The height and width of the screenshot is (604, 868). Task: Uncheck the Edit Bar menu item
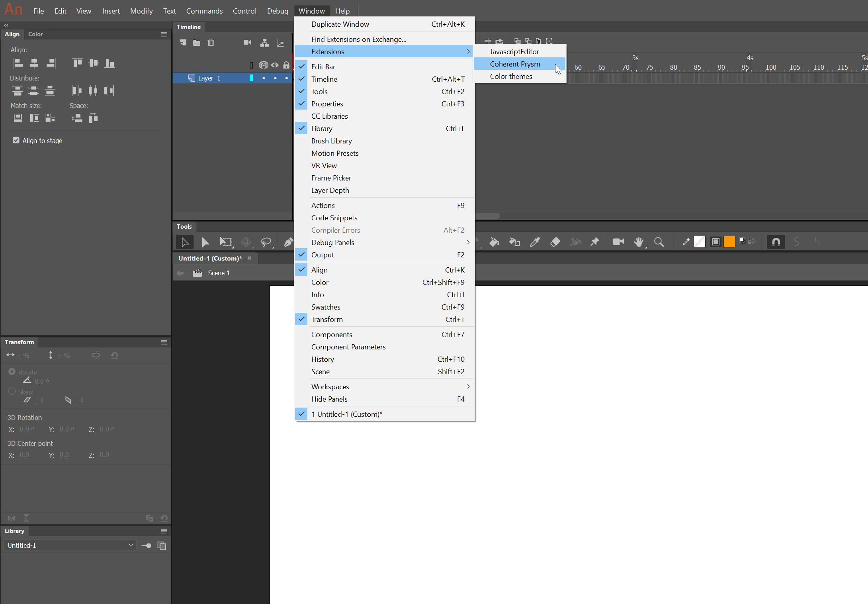pos(384,67)
